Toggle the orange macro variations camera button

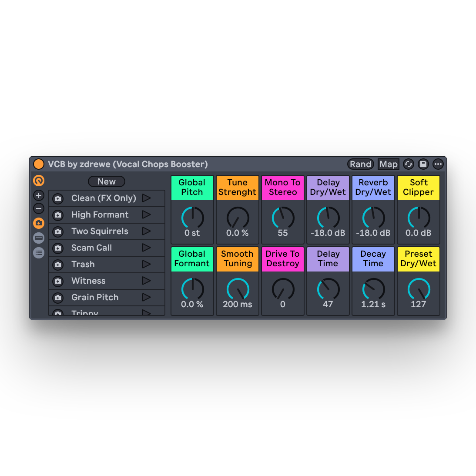click(39, 223)
